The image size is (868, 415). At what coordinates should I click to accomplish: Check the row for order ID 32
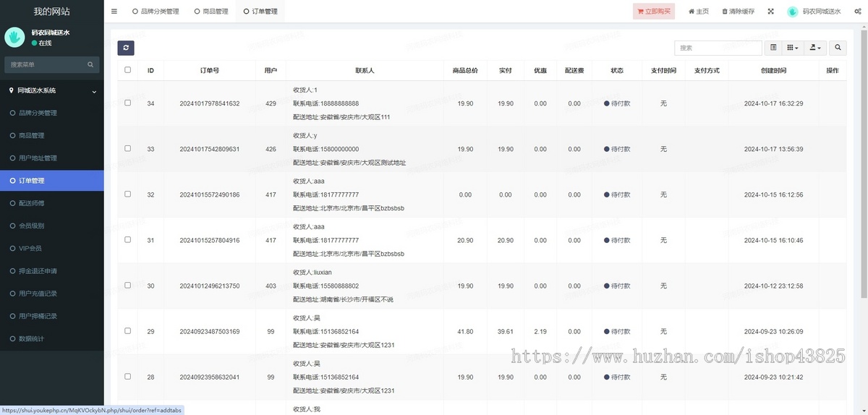128,194
